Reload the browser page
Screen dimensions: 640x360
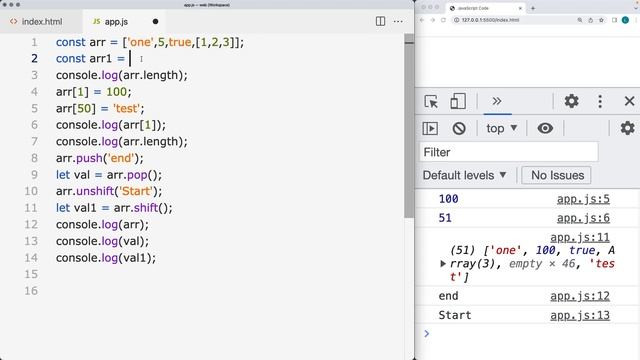pos(443,20)
